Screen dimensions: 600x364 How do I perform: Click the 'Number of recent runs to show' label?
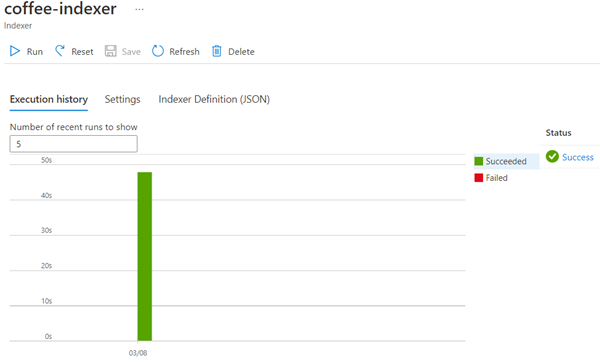pyautogui.click(x=73, y=127)
